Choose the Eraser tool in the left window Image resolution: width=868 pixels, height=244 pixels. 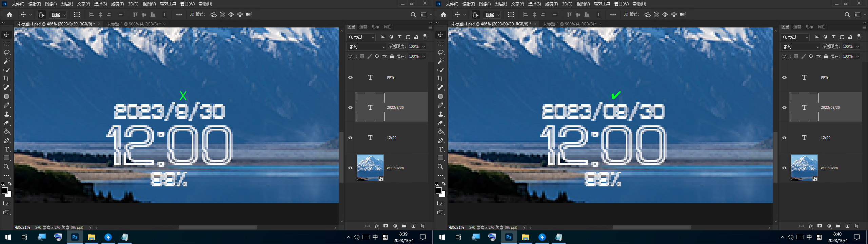(x=6, y=123)
